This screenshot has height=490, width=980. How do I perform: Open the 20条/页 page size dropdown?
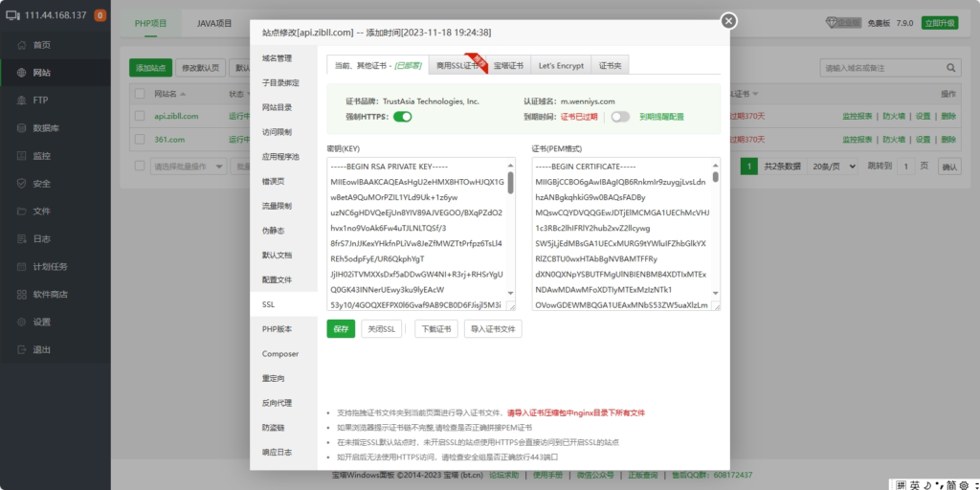[x=833, y=167]
